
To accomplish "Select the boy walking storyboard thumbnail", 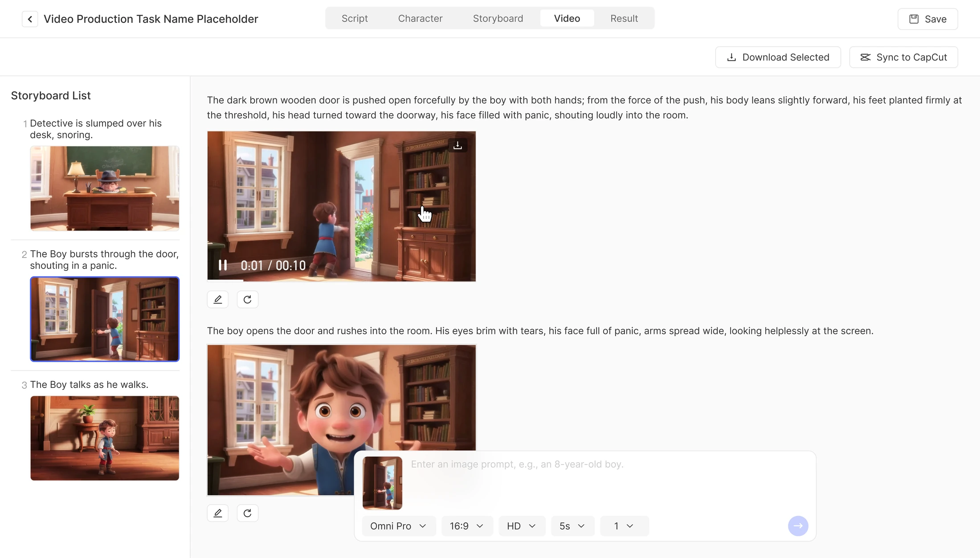I will 105,438.
